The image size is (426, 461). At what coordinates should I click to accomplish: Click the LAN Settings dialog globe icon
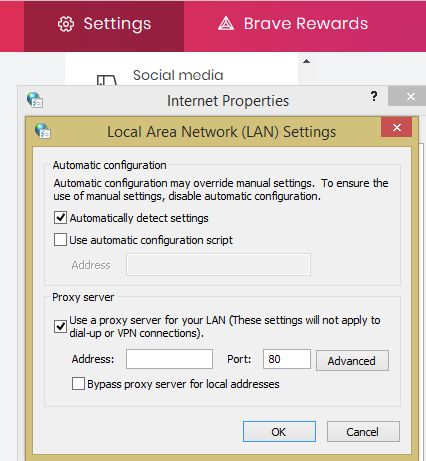click(x=43, y=131)
